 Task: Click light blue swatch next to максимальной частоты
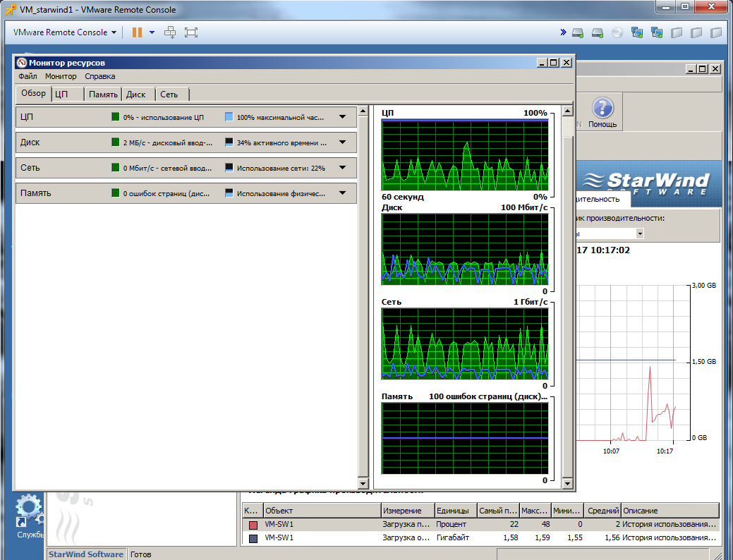coord(229,117)
